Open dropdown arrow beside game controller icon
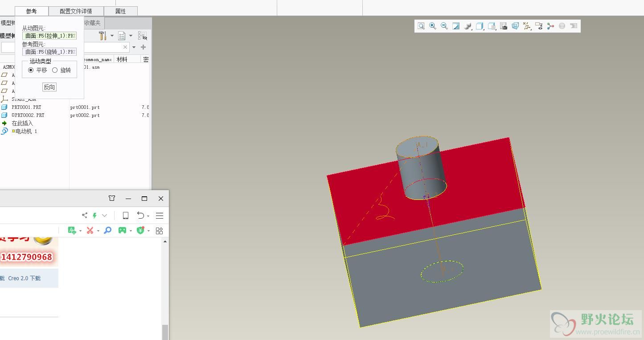The image size is (644, 340). (x=130, y=231)
